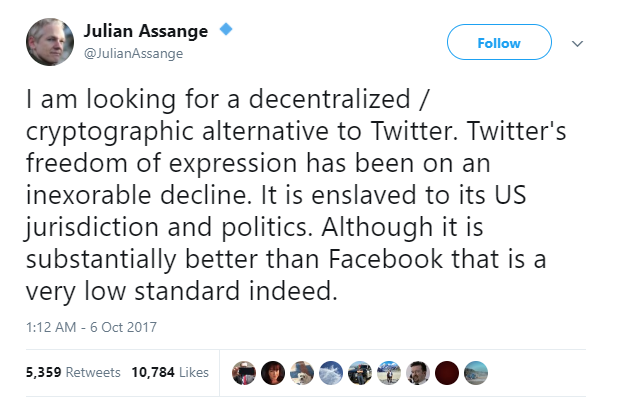The width and height of the screenshot is (625, 405).
Task: Click the blue sky clouds avatar
Action: [332, 372]
